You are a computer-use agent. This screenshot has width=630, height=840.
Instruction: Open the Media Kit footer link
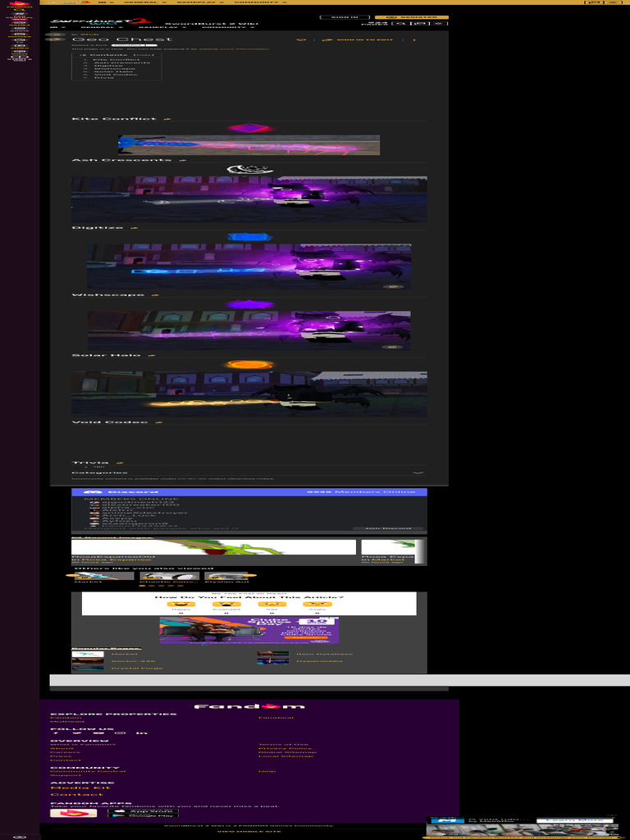80,787
